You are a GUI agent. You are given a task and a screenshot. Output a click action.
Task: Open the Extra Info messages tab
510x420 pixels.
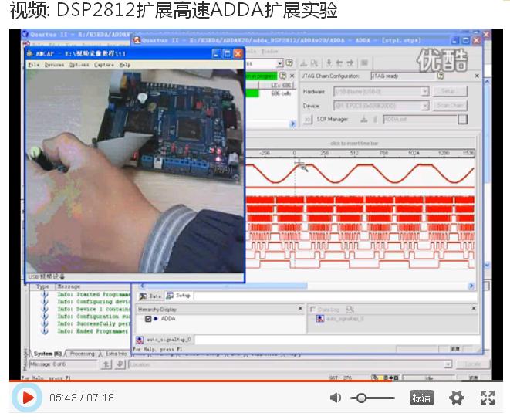pos(116,354)
